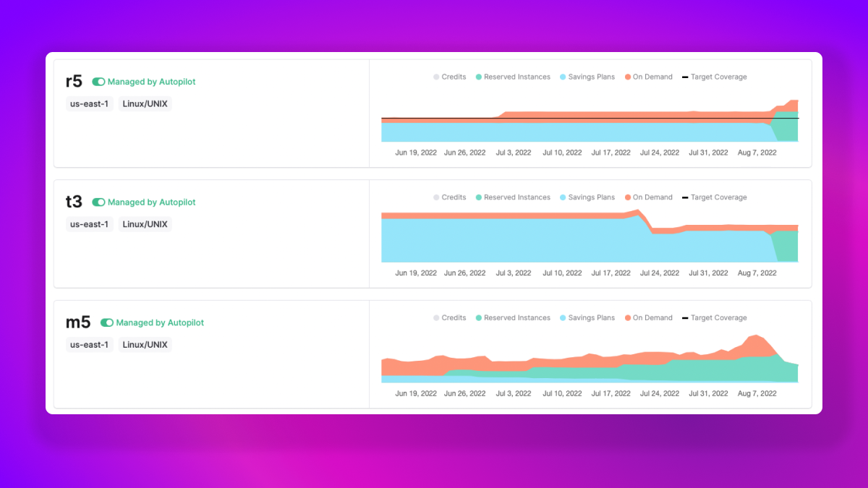Click Aug 7, 2022 on m5 chart axis
Viewport: 868px width, 488px height.
[x=757, y=394]
